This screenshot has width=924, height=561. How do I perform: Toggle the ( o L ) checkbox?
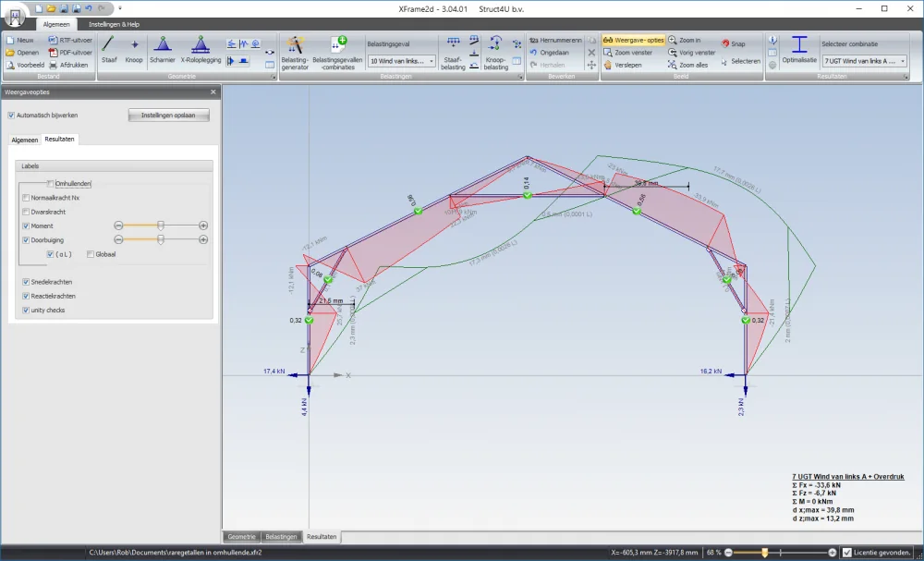(x=51, y=254)
